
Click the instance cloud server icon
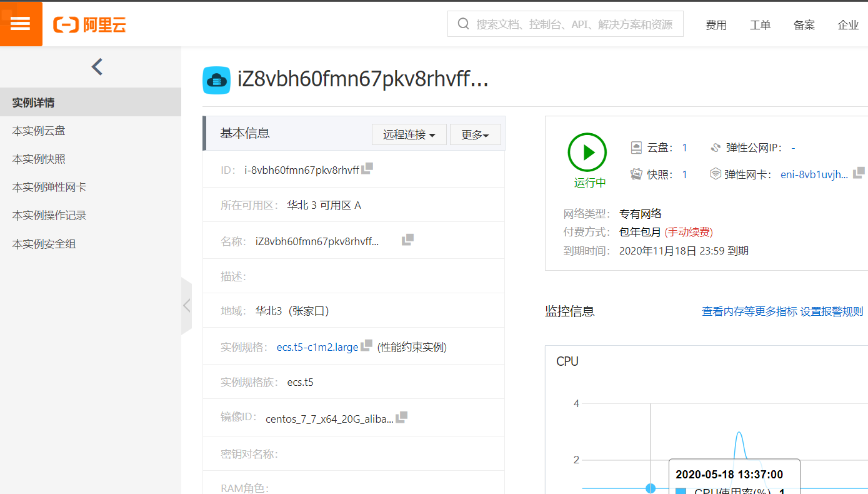coord(216,80)
